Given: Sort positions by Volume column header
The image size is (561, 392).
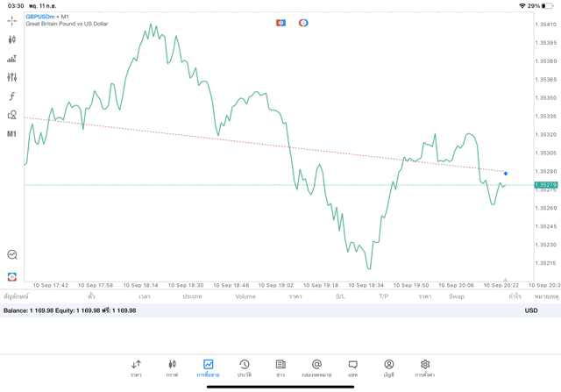Looking at the screenshot, I should pyautogui.click(x=245, y=296).
